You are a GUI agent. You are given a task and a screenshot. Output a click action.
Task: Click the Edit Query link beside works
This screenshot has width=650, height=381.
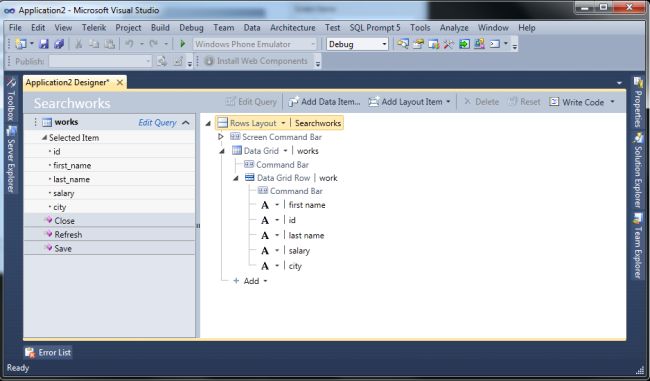[x=157, y=123]
